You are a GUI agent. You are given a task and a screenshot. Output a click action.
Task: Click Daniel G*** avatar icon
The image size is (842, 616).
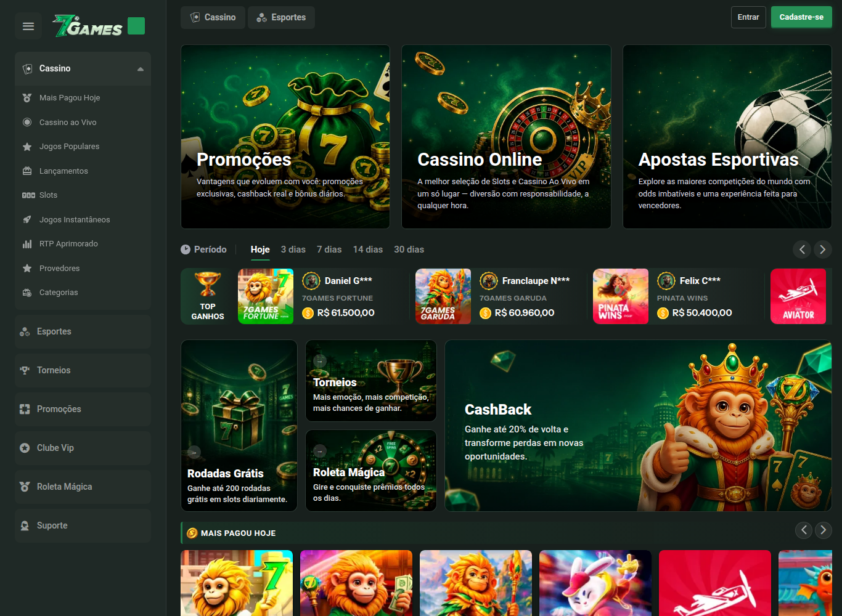311,281
